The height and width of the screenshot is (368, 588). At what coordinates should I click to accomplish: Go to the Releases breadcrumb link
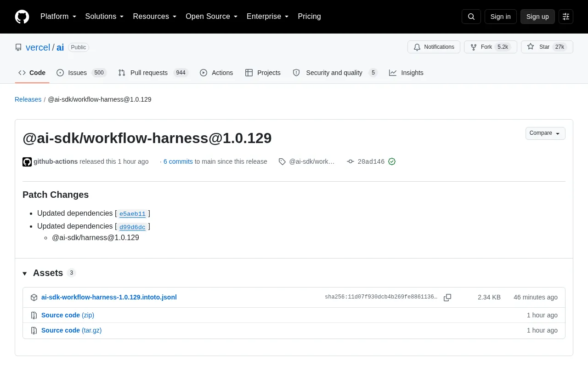[28, 99]
